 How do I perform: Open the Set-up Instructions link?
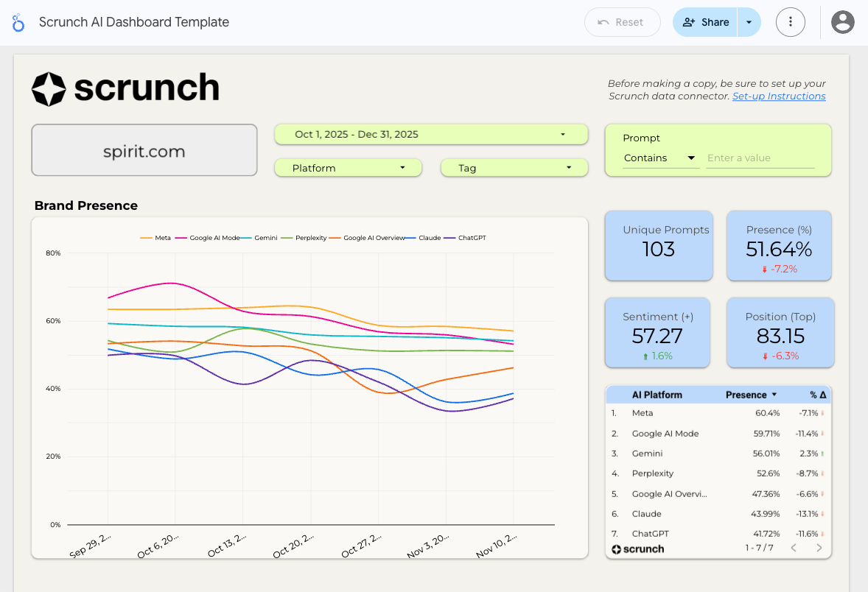point(779,96)
